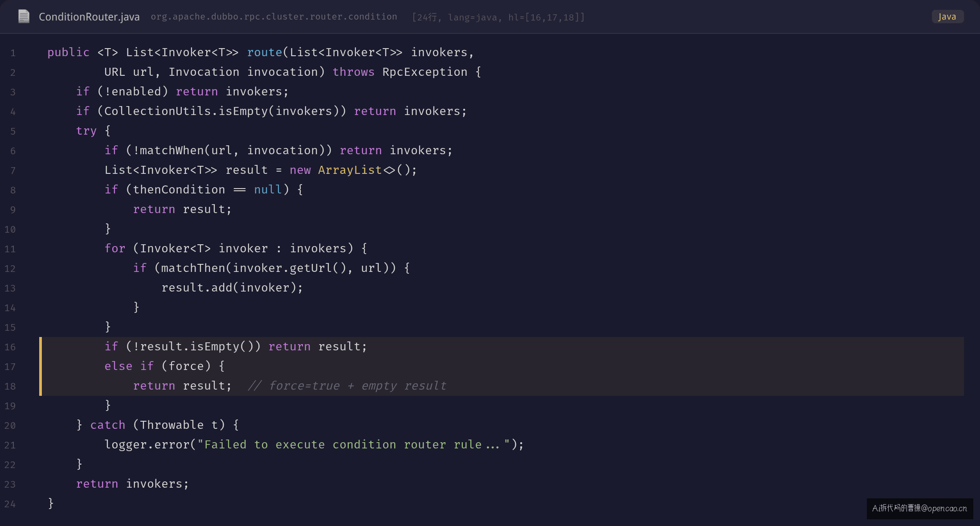This screenshot has width=980, height=526.
Task: Click the Java language badge
Action: [x=947, y=16]
